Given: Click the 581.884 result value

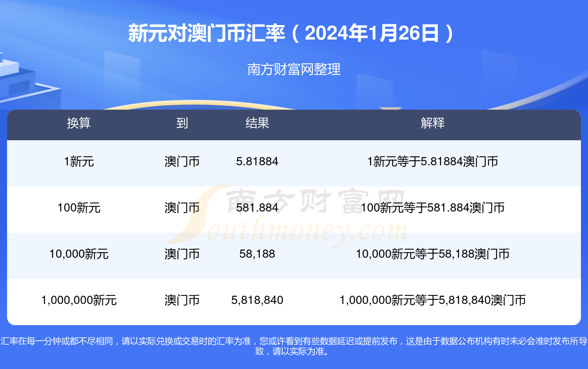Looking at the screenshot, I should (257, 208).
